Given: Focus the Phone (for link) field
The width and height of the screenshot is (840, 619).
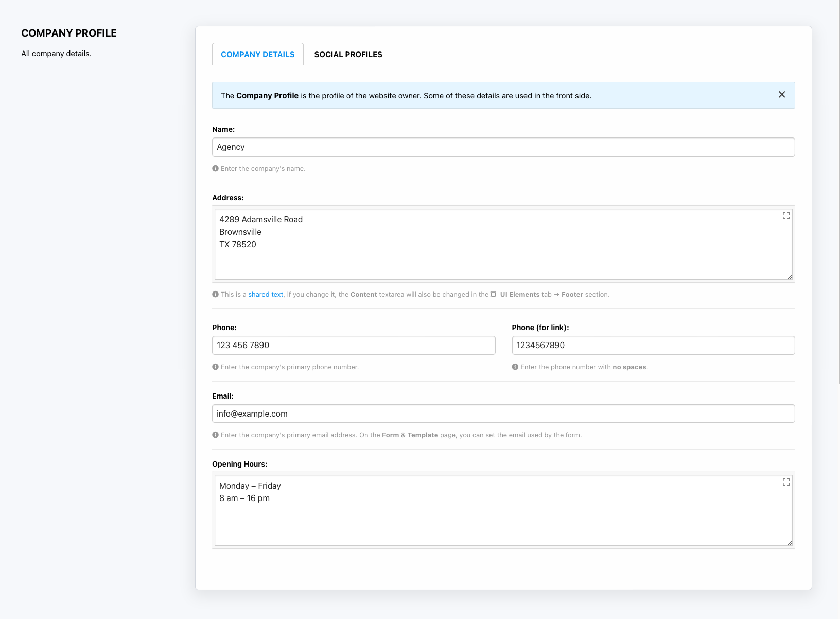Looking at the screenshot, I should pyautogui.click(x=653, y=346).
